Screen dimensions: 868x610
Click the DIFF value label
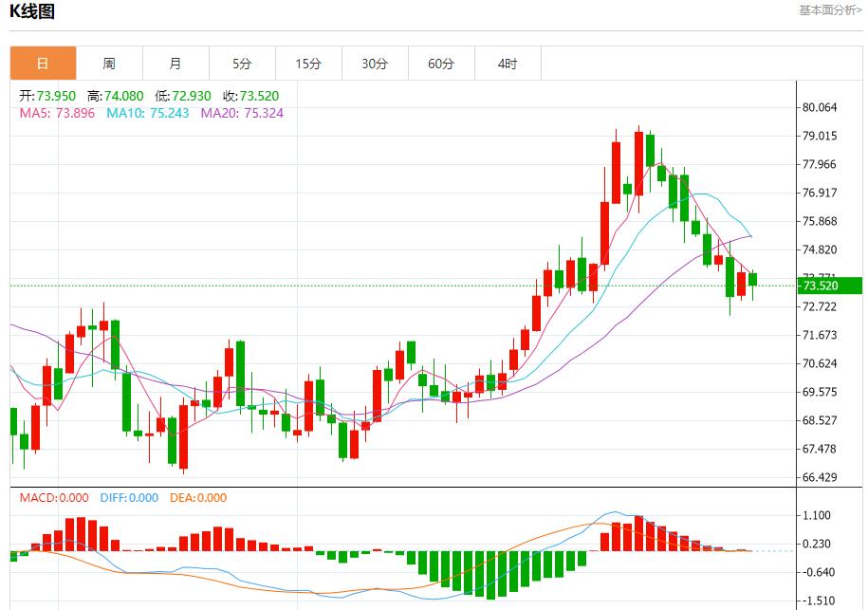[x=128, y=497]
